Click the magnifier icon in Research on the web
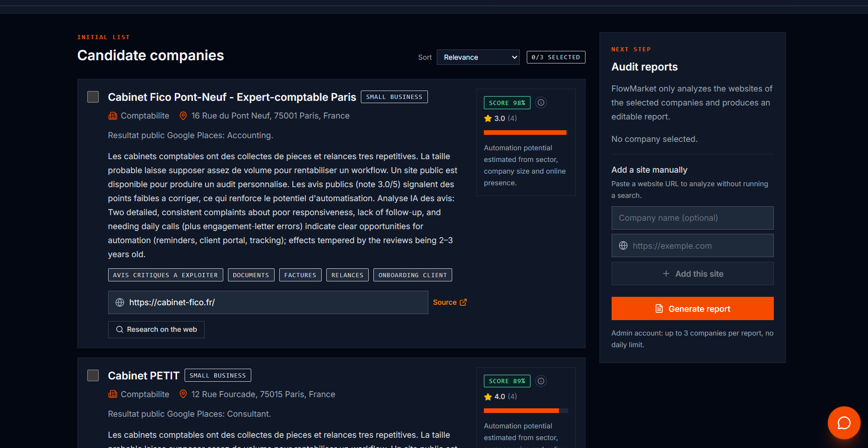Image resolution: width=868 pixels, height=448 pixels. [120, 329]
